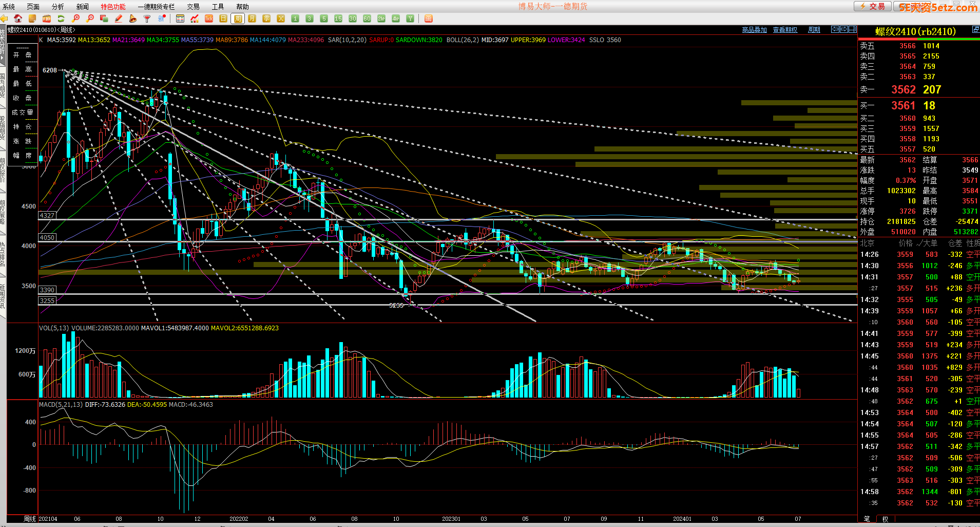Click the overlapping windows icon
The height and width of the screenshot is (527, 980).
point(104,18)
